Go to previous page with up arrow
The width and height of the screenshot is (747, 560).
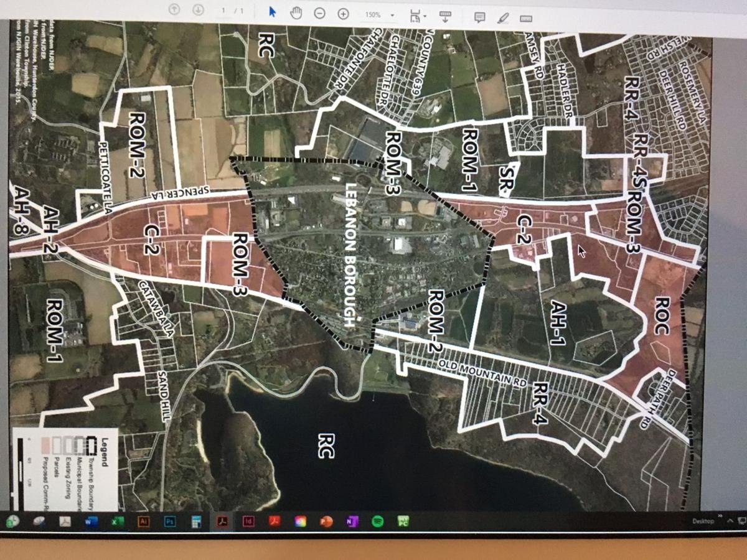pos(175,9)
